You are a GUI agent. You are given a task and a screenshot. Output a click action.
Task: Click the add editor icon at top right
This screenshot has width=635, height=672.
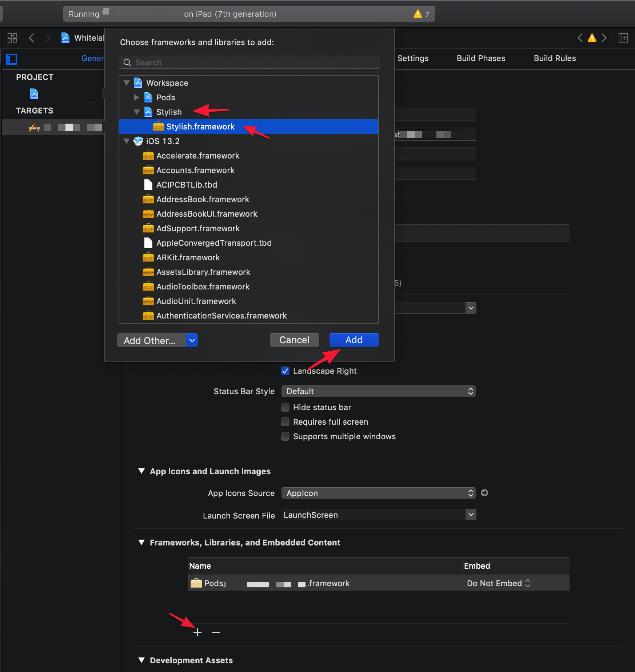pos(623,38)
